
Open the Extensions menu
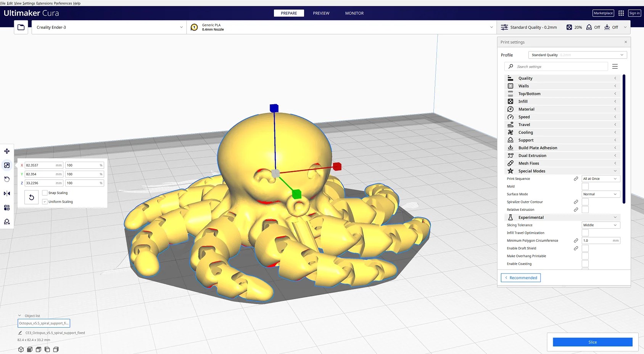(44, 3)
